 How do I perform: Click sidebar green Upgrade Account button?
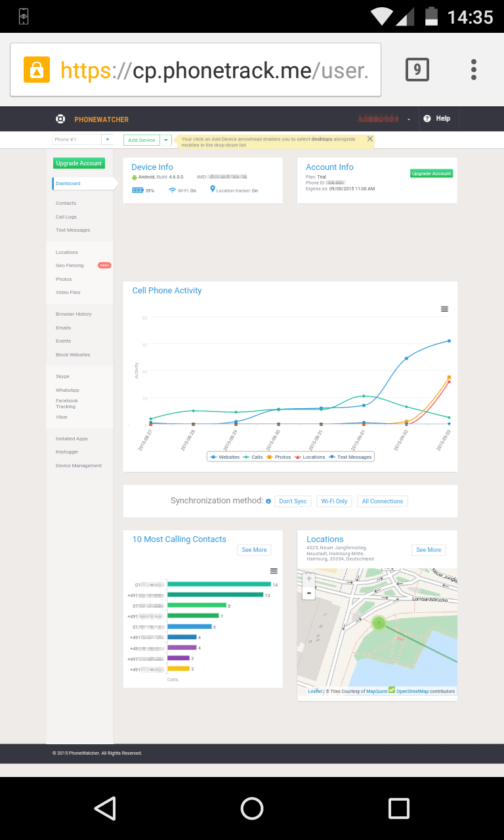[x=79, y=163]
